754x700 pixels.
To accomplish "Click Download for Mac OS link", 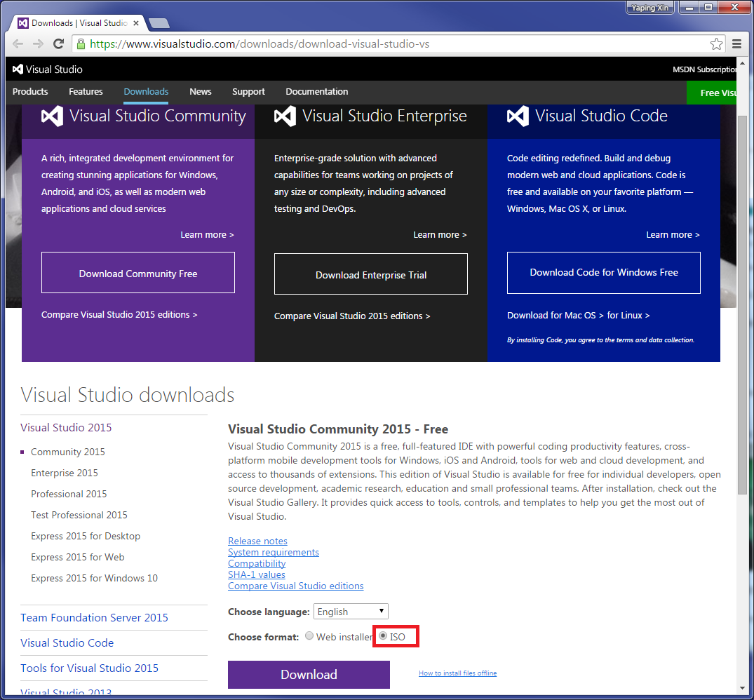I will pos(556,316).
